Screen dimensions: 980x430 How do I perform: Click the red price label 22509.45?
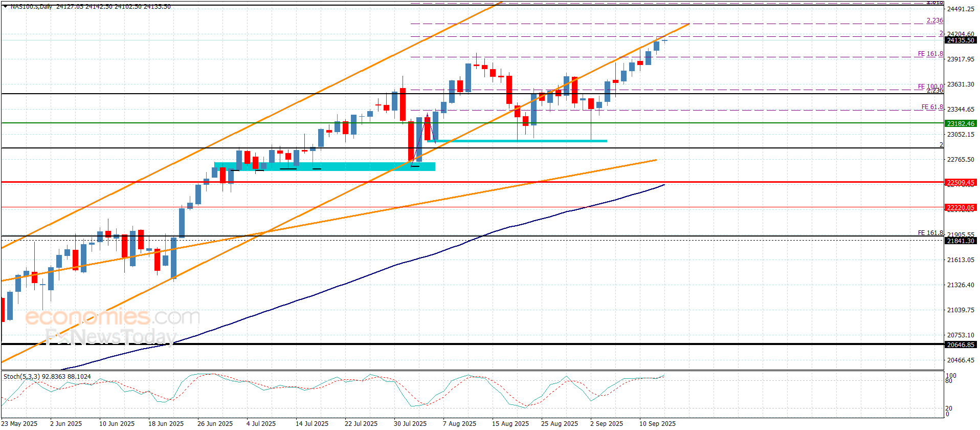pyautogui.click(x=961, y=182)
